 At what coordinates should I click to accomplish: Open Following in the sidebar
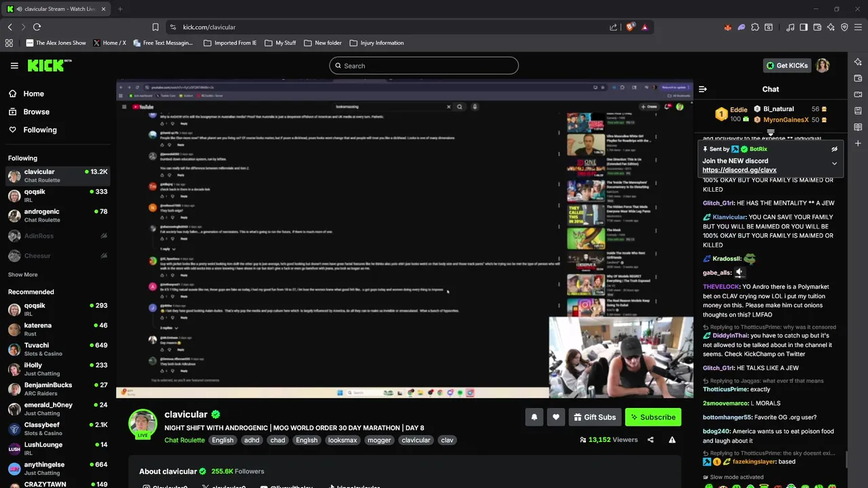tap(40, 129)
